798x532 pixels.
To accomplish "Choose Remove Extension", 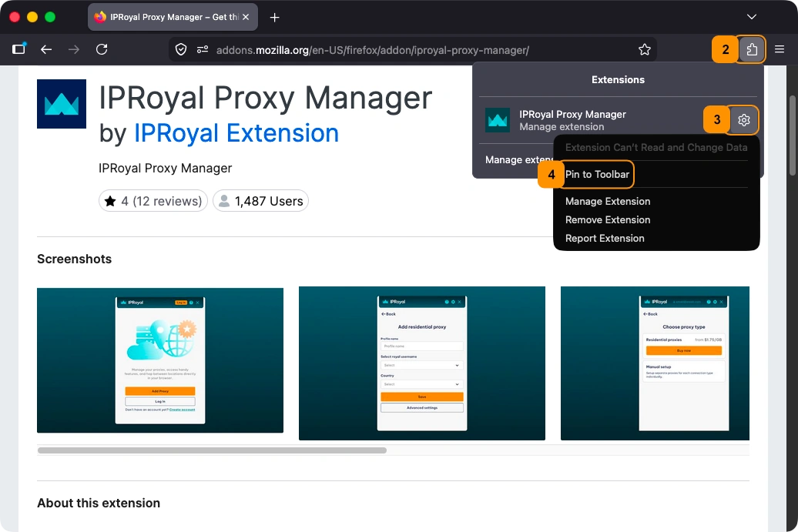I will click(608, 219).
